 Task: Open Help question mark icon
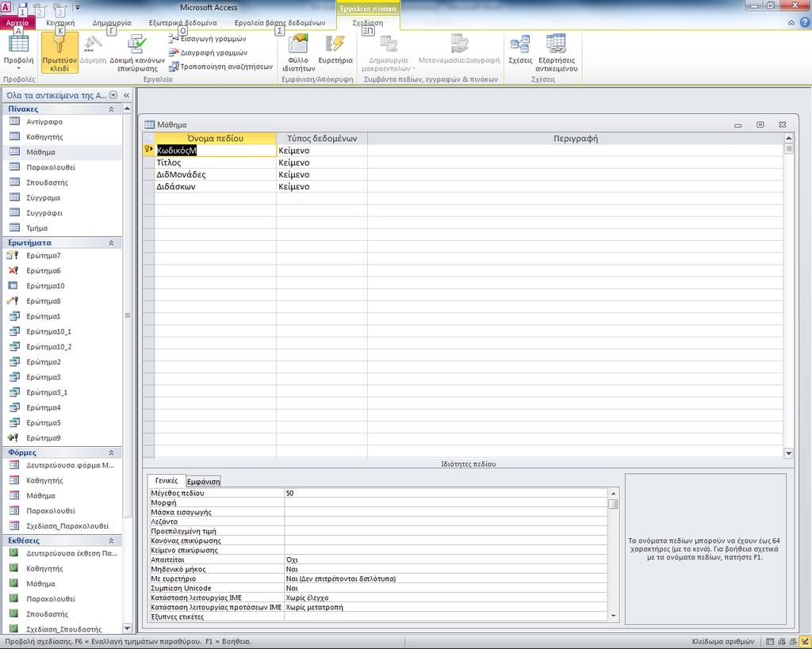tap(805, 22)
